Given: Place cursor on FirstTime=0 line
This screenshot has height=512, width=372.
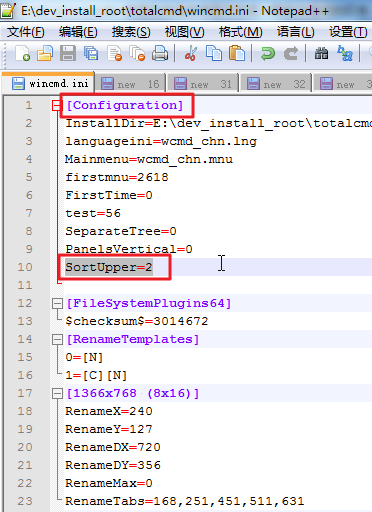Looking at the screenshot, I should click(x=109, y=195).
